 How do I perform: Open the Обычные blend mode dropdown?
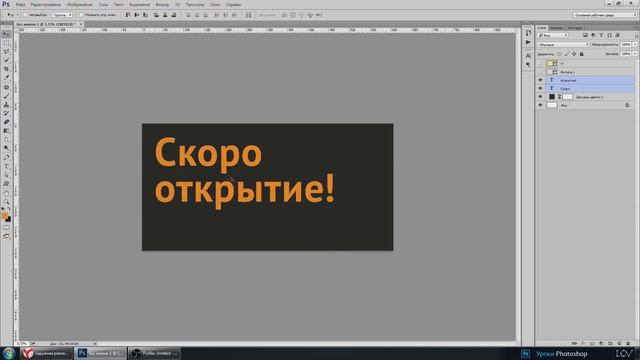click(563, 44)
